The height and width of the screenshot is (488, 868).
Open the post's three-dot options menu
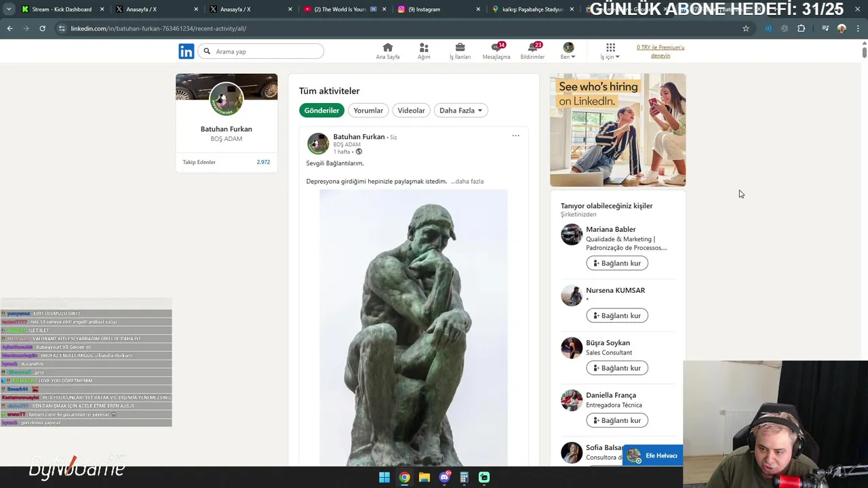[x=515, y=136]
